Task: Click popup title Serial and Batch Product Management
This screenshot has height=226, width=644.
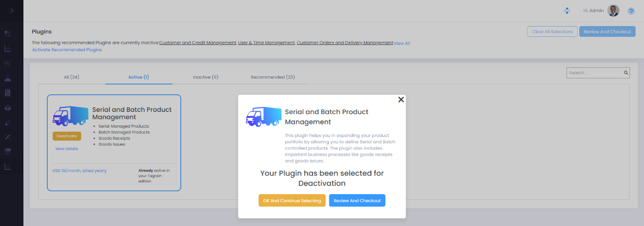Action: (x=327, y=117)
